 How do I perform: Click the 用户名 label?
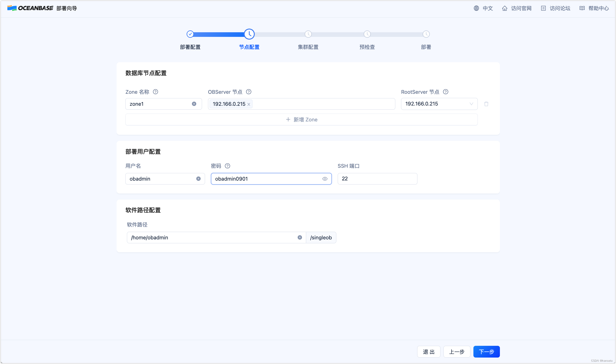(133, 166)
